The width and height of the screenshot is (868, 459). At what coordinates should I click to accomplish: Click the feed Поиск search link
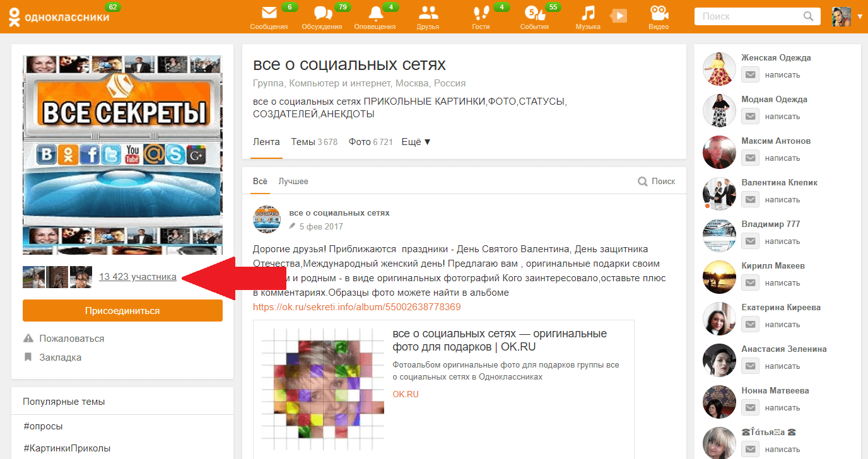point(657,181)
